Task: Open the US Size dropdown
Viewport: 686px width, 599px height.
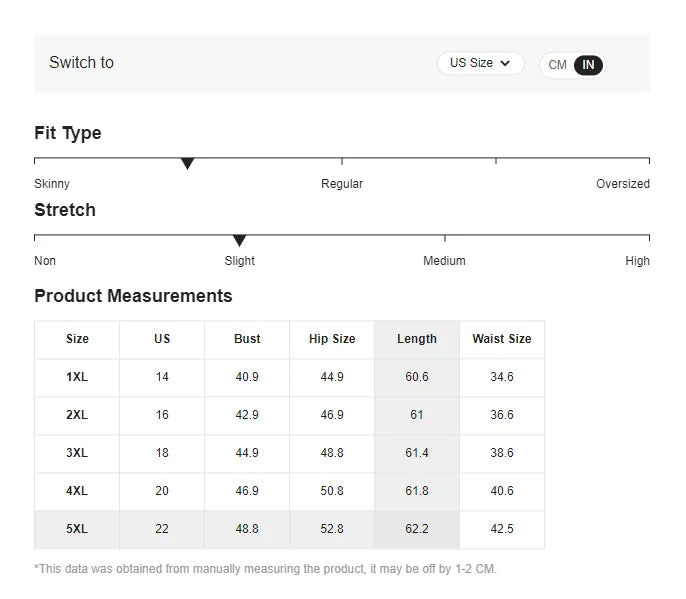Action: pyautogui.click(x=480, y=63)
